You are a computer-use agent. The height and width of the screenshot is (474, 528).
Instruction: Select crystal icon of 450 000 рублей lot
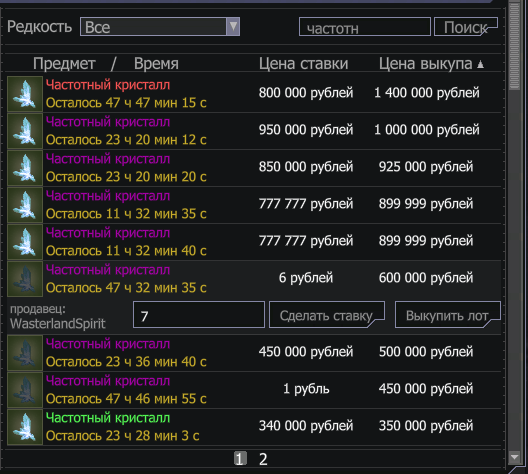(x=25, y=390)
